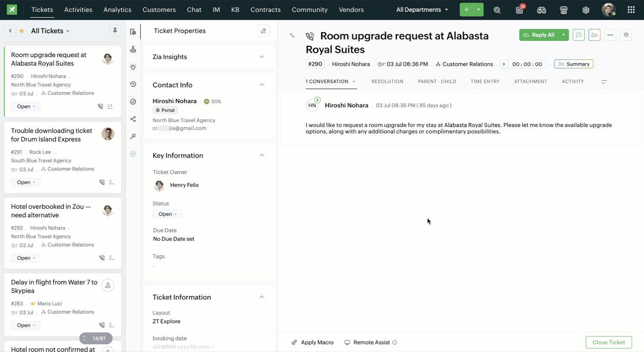Viewport: 644px width, 352px height.
Task: Click the edit pencil in Ticket Properties
Action: click(263, 31)
